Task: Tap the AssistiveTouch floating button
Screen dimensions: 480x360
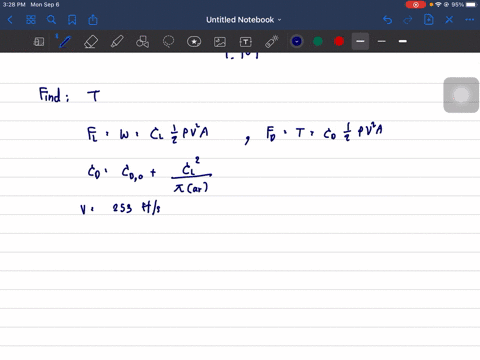Action: (461, 95)
